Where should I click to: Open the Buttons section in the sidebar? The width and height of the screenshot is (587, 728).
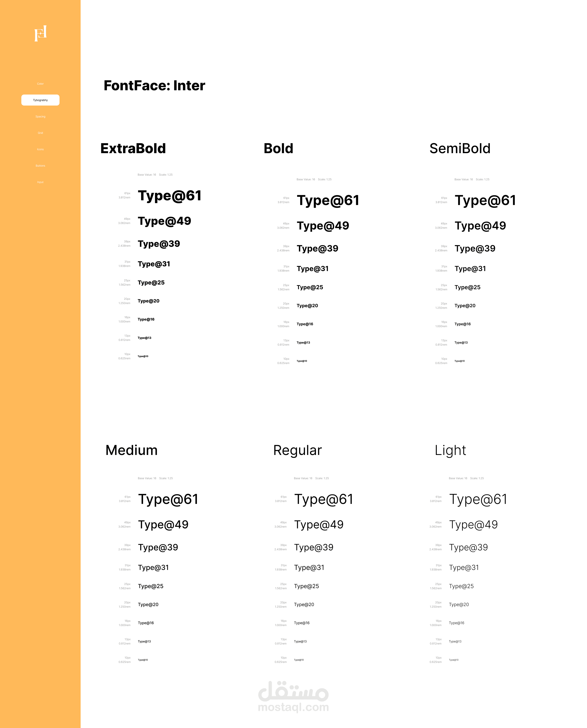[x=40, y=166]
